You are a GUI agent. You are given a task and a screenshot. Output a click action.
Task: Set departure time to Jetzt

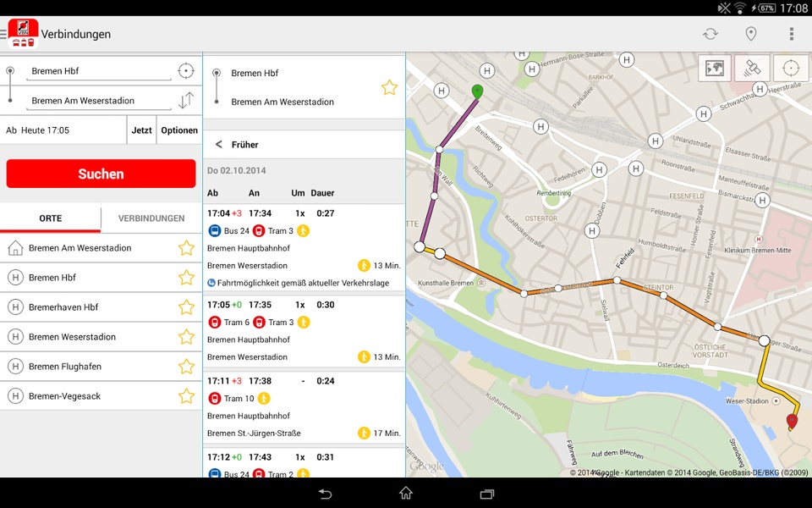tap(141, 130)
